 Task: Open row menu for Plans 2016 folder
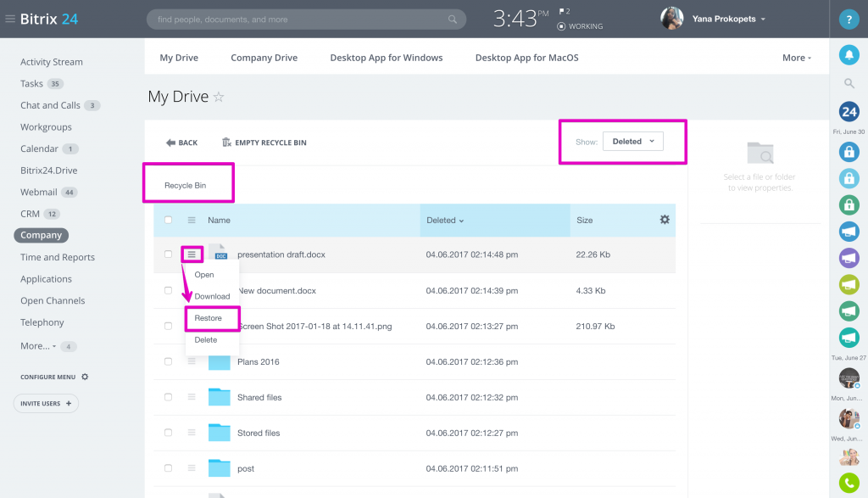point(192,361)
